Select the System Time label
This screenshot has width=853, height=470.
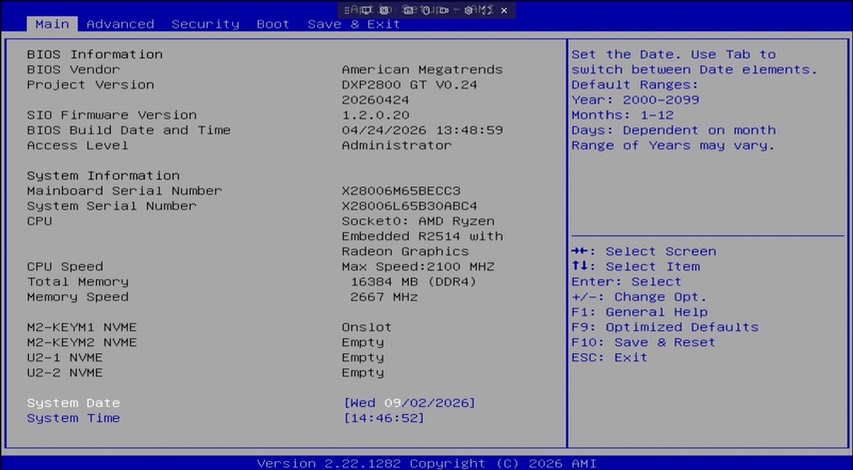point(73,418)
